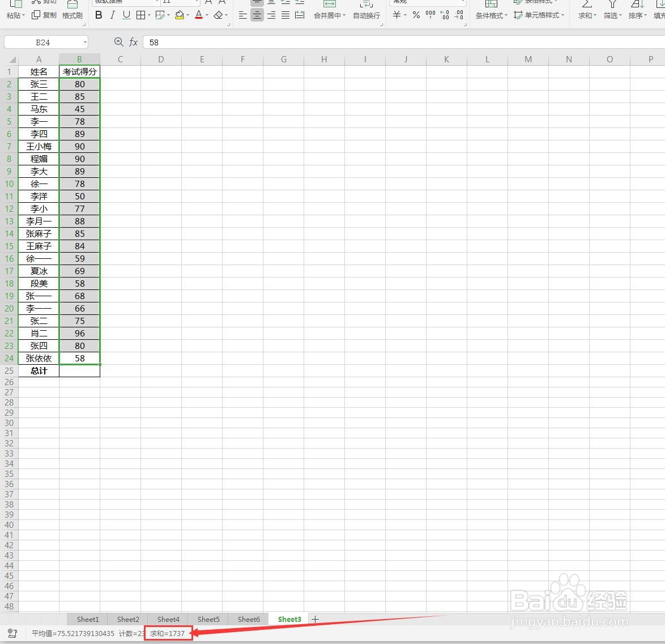Apply currency ¥ format
665x644 pixels.
tap(397, 15)
